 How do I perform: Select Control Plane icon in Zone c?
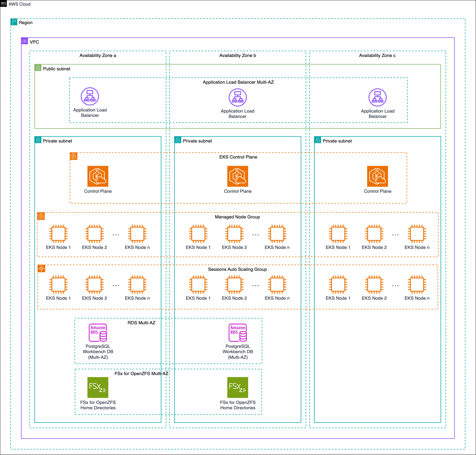(378, 176)
